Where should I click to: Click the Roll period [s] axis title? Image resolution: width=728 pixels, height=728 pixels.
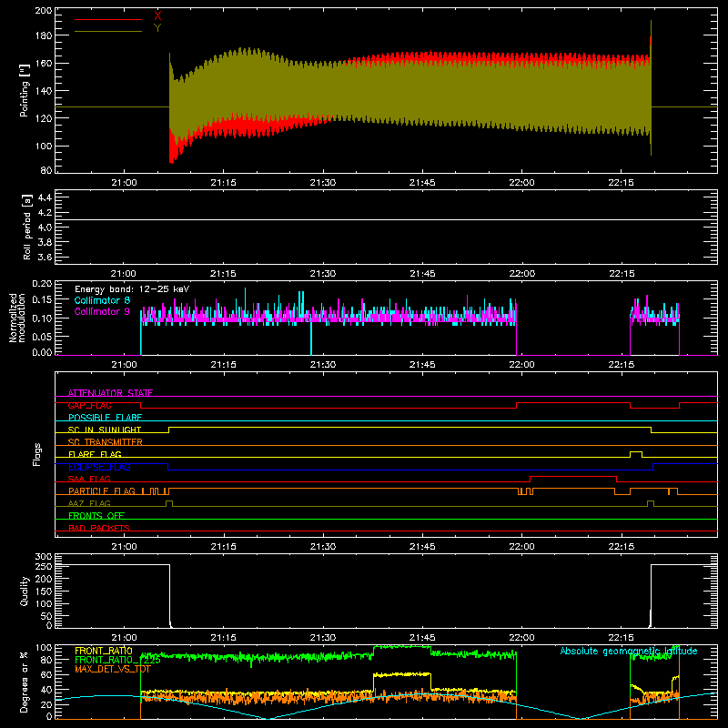(x=26, y=227)
